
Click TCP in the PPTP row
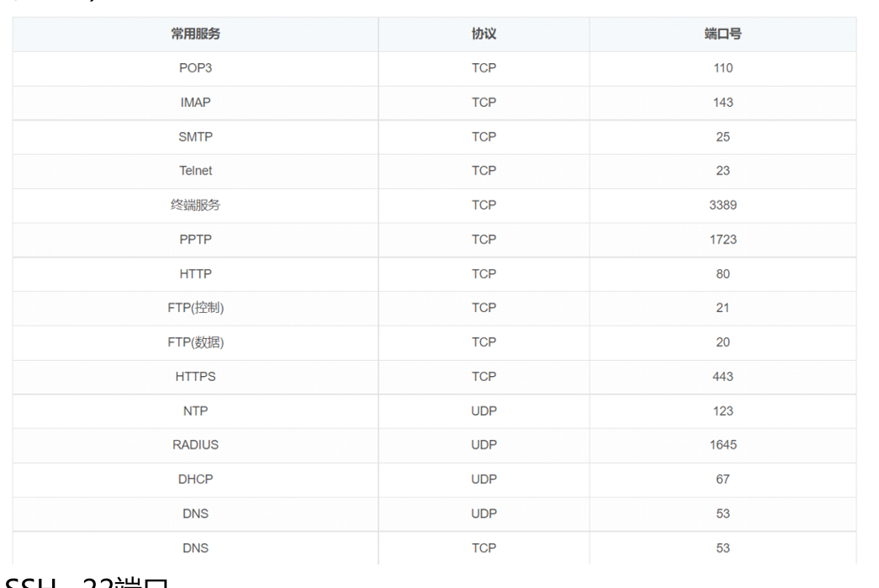pyautogui.click(x=484, y=240)
